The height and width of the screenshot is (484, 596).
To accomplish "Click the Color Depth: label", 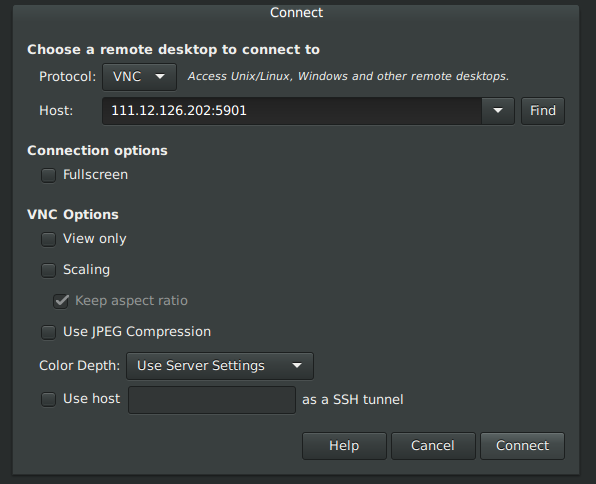I will coord(79,366).
